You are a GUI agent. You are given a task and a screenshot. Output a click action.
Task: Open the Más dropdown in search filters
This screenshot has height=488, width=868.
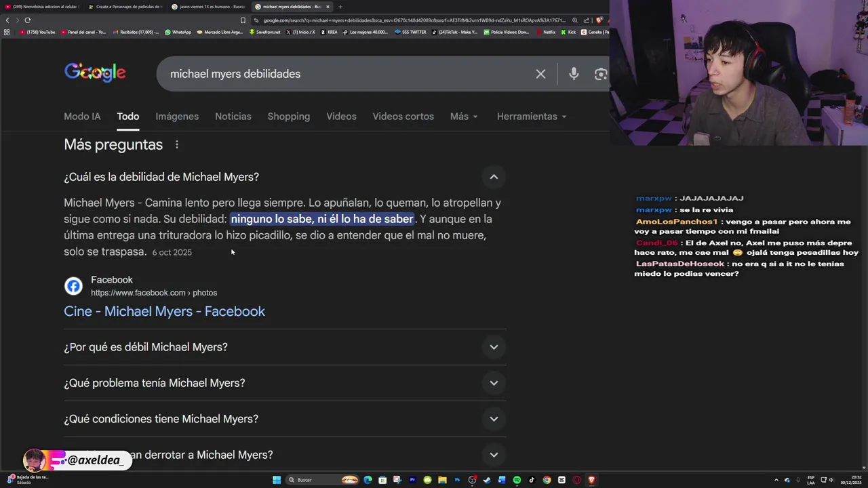(464, 117)
